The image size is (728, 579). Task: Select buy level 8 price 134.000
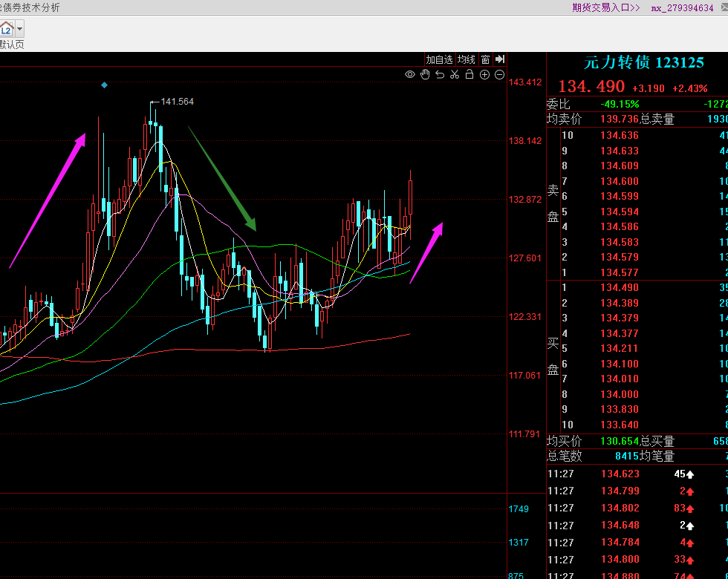pos(620,394)
